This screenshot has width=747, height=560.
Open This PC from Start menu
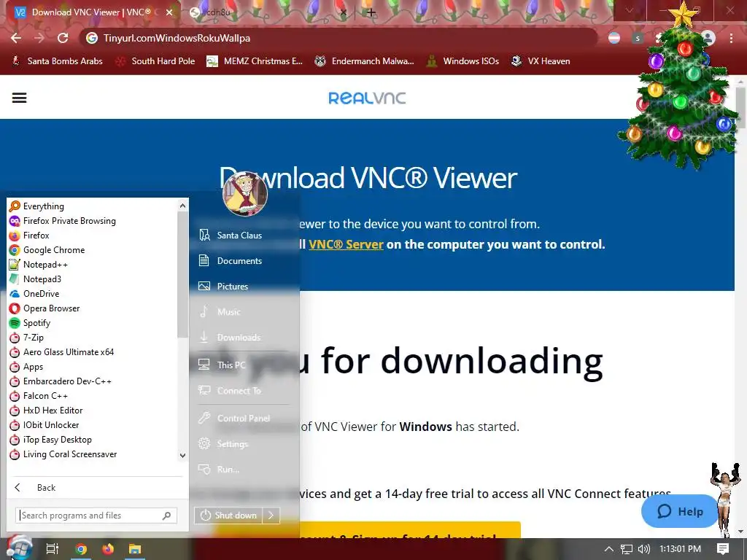(222, 365)
